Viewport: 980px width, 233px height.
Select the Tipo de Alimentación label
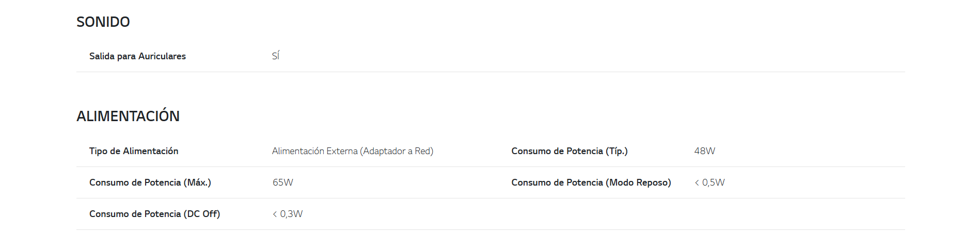click(134, 151)
